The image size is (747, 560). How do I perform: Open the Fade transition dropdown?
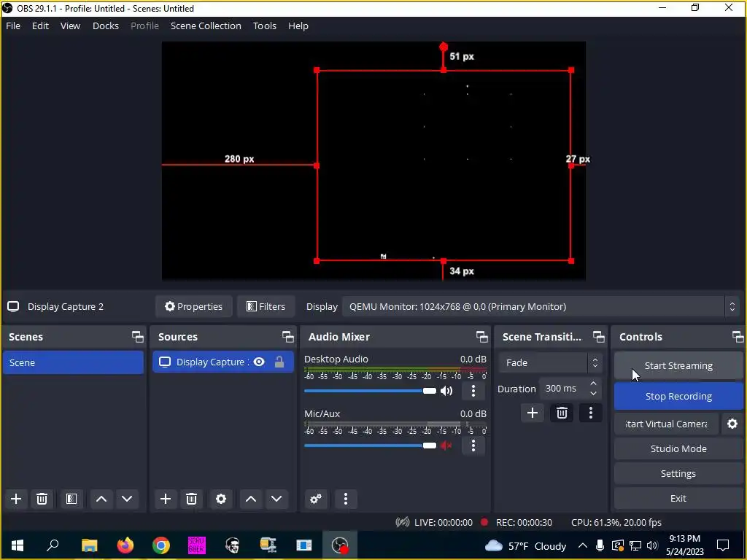(x=550, y=363)
